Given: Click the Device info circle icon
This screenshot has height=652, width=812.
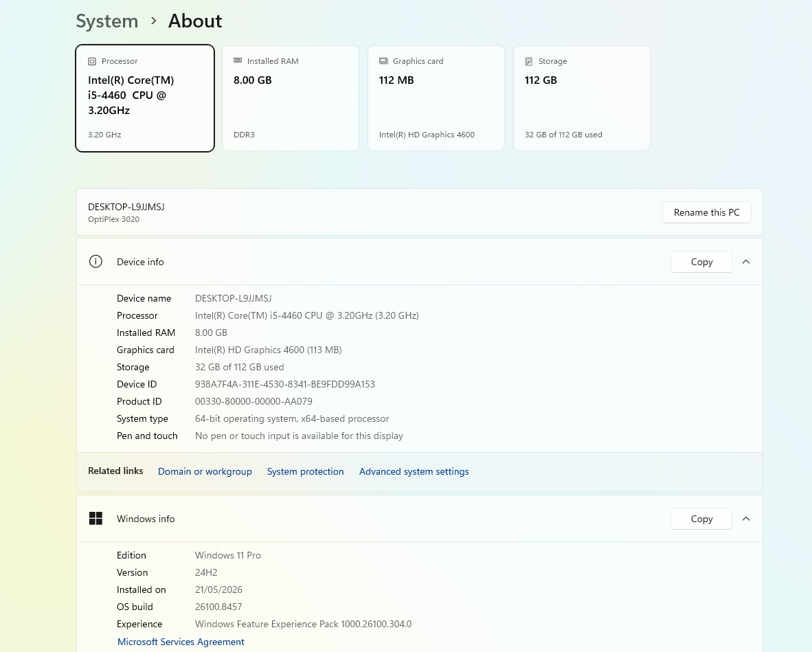Looking at the screenshot, I should point(95,262).
